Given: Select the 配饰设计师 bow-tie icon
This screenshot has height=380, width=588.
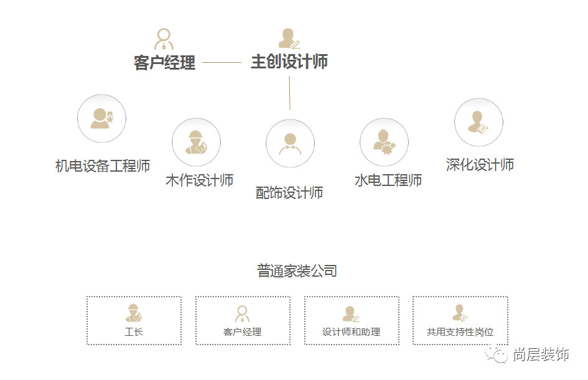Looking at the screenshot, I should 290,143.
